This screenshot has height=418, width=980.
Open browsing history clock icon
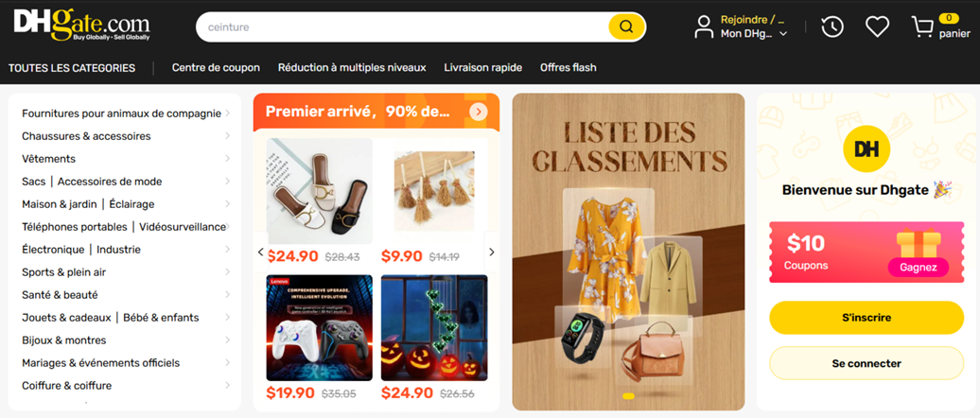pos(831,26)
